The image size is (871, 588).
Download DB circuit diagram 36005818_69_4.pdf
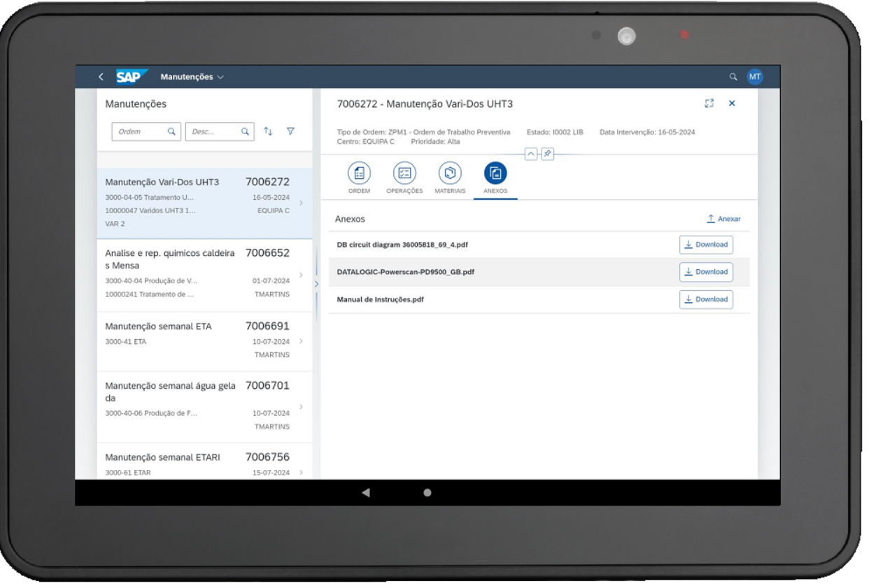[x=706, y=245]
